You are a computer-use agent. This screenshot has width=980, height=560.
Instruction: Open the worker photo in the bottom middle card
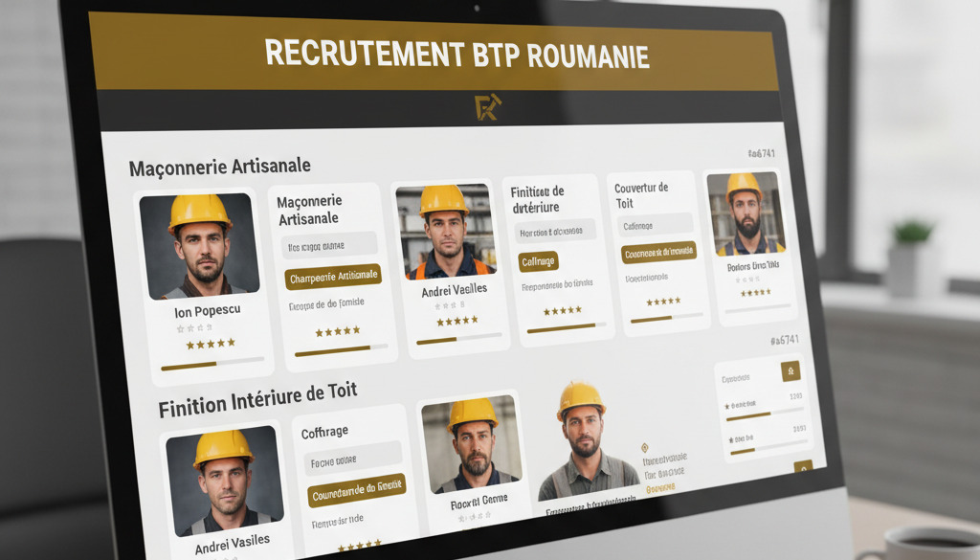pos(472,444)
